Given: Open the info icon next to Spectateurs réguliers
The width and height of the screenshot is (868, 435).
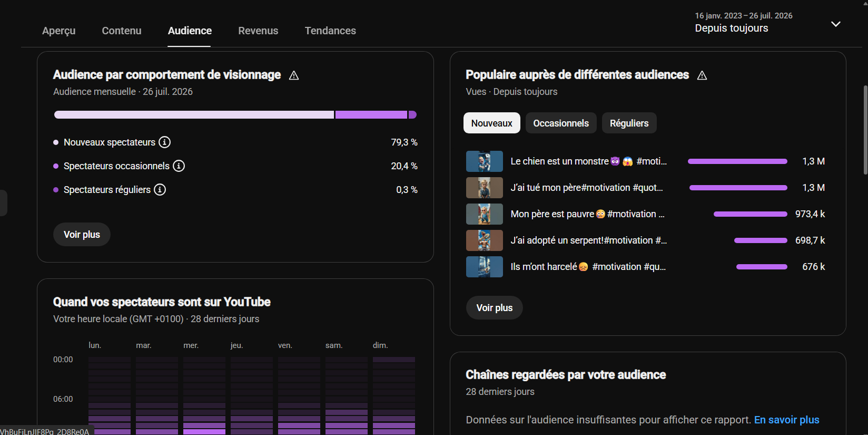Looking at the screenshot, I should click(x=160, y=190).
